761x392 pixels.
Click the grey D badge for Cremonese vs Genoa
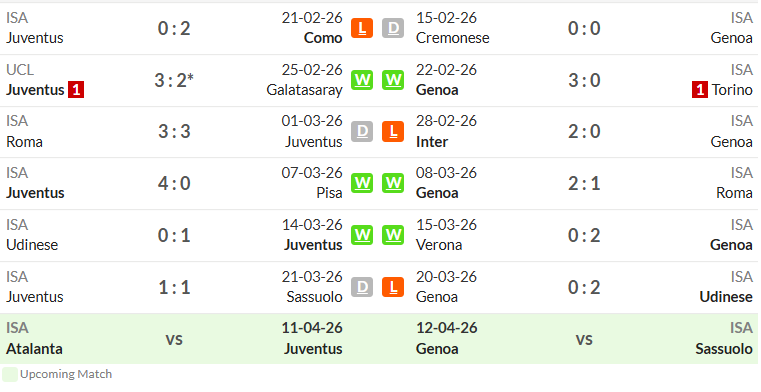coord(393,28)
